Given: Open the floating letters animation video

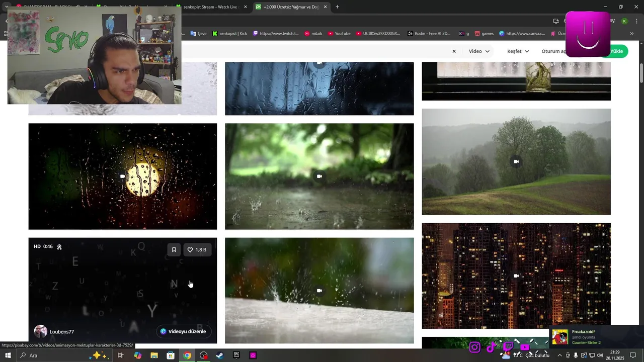Looking at the screenshot, I should tap(123, 291).
